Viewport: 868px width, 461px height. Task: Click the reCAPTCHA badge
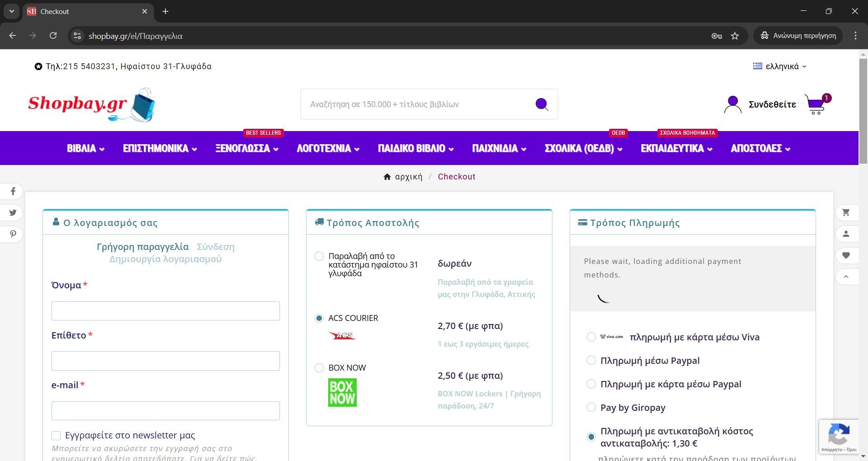[839, 437]
